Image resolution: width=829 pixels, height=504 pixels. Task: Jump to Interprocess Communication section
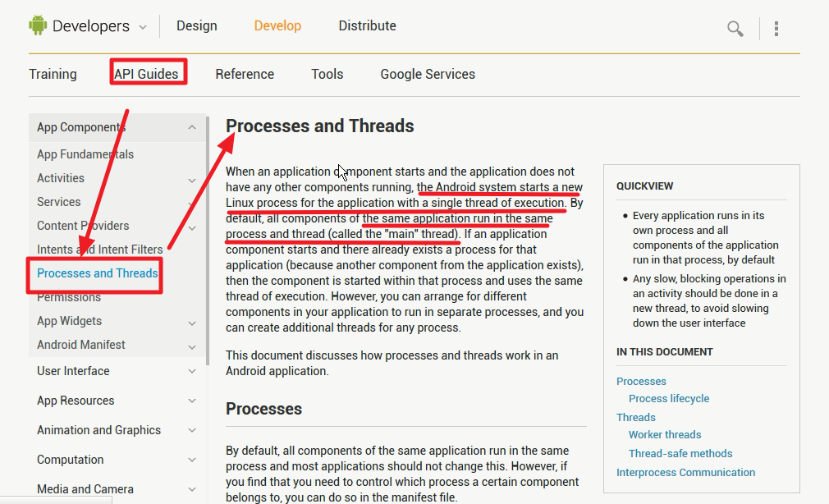pos(685,473)
